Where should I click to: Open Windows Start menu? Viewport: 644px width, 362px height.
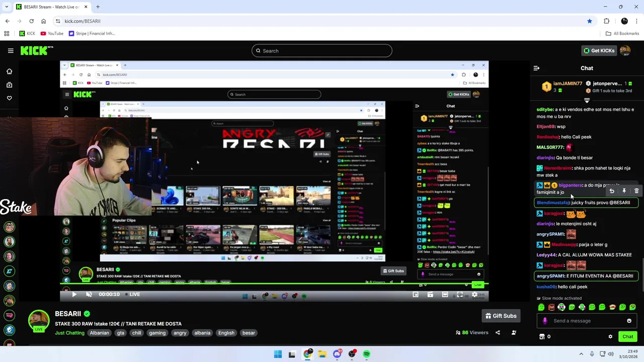point(278,354)
